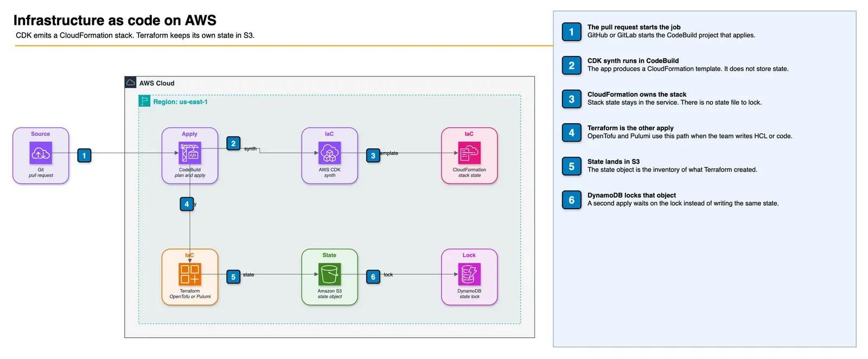Click the 'Apply' group title
Screen dimensions: 868x359
(190, 134)
